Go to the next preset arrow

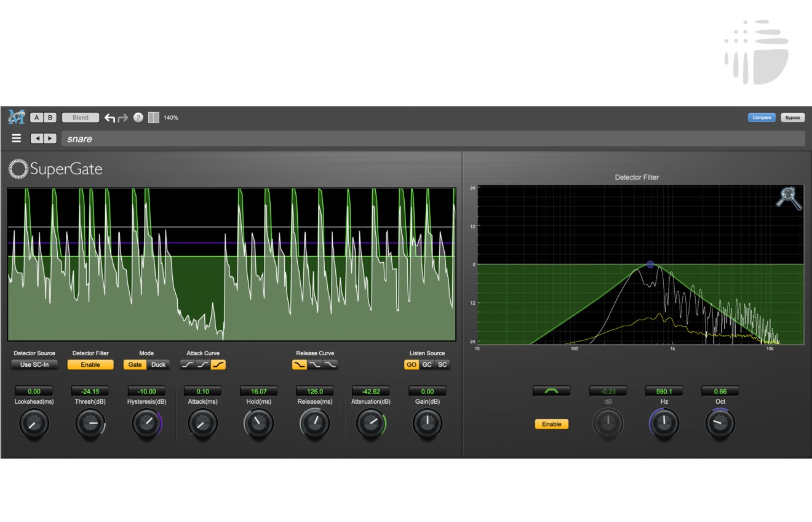click(50, 139)
